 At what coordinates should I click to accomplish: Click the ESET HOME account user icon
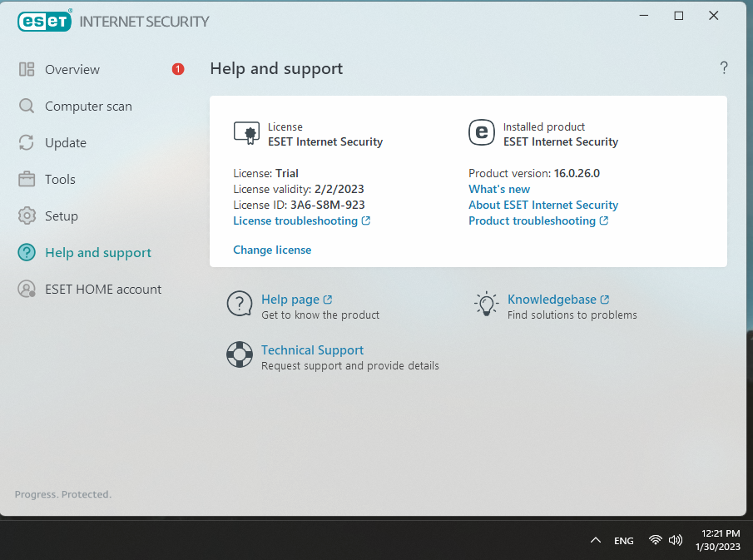click(27, 289)
